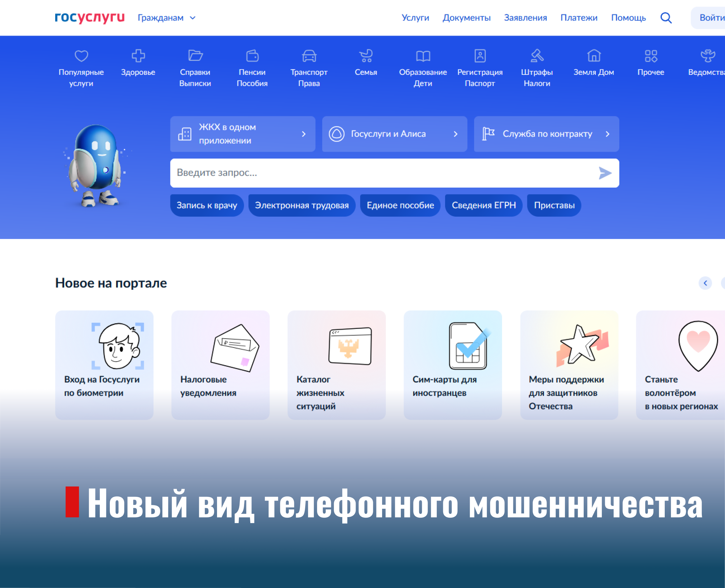Select the Транспорт Права car icon

(309, 56)
